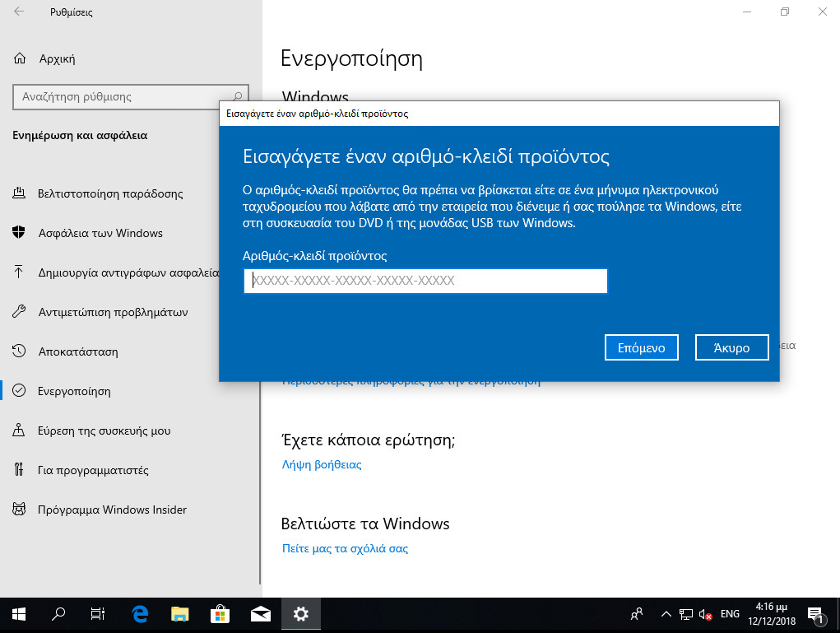Open the Action Center notification icon

coord(816,616)
